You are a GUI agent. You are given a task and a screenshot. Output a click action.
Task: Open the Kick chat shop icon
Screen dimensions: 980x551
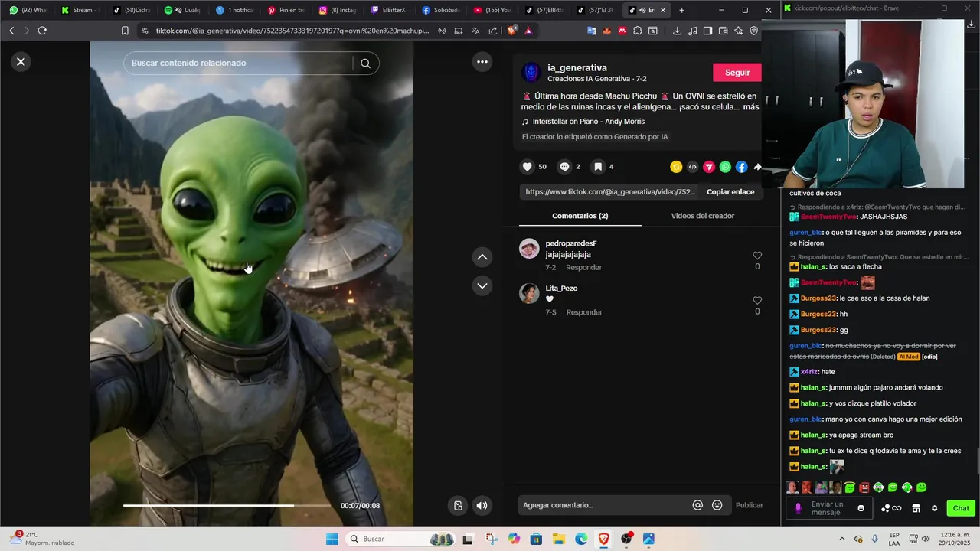coord(916,508)
